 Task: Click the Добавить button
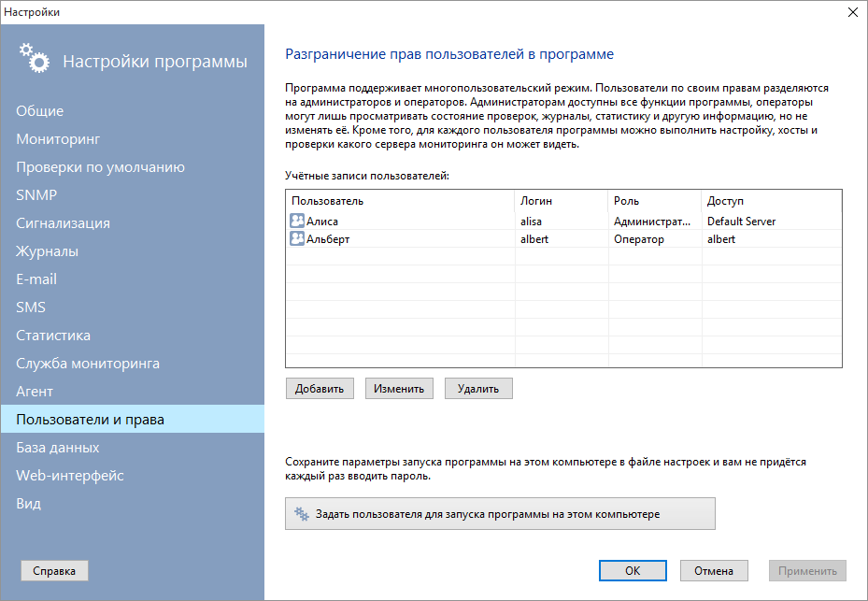(x=320, y=388)
